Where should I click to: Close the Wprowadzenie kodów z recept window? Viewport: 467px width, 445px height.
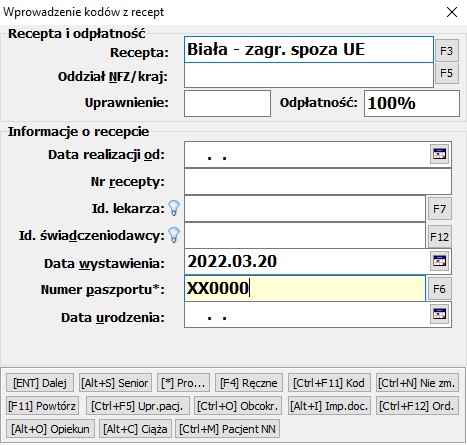tap(452, 12)
